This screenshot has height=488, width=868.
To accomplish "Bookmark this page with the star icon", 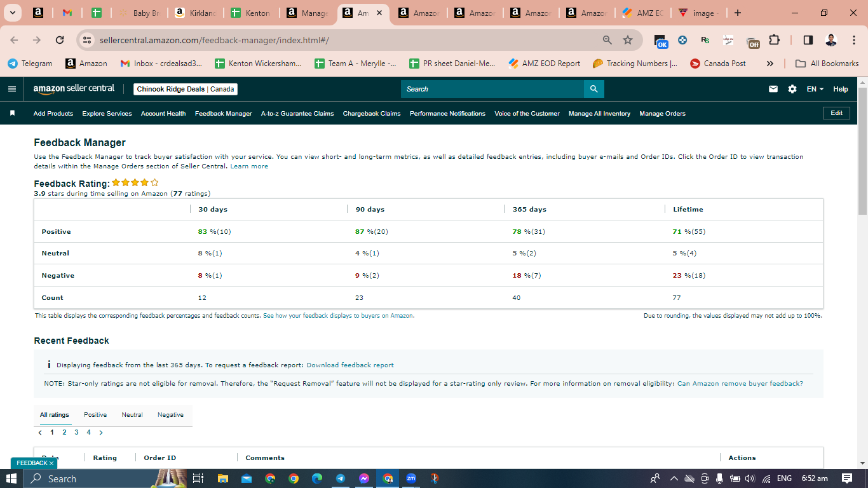I will click(628, 40).
